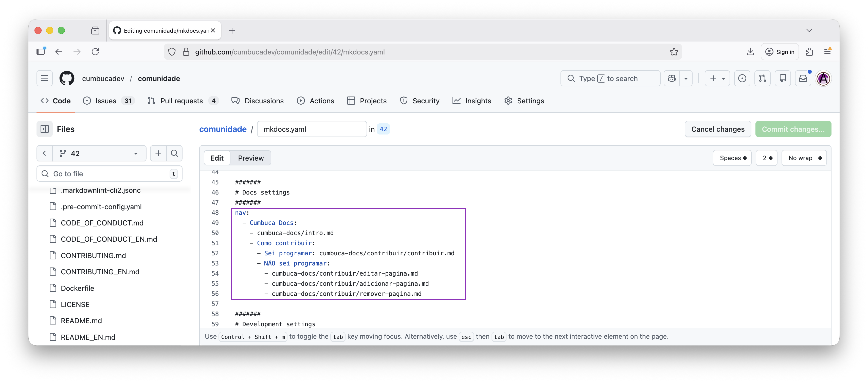Screen dimensions: 868x383
Task: Go back in the file tree
Action: tap(44, 154)
